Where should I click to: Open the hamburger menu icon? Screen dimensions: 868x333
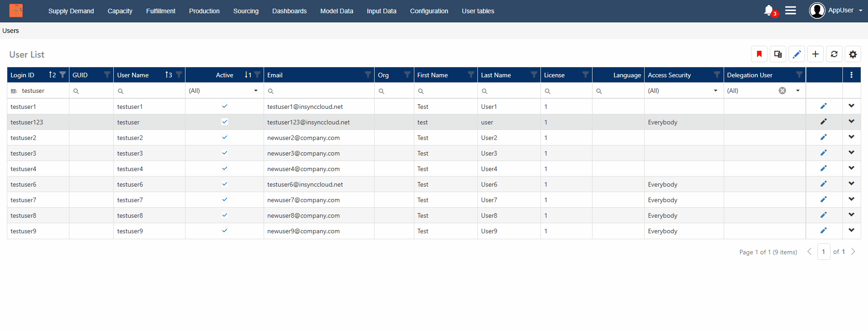[x=790, y=11]
